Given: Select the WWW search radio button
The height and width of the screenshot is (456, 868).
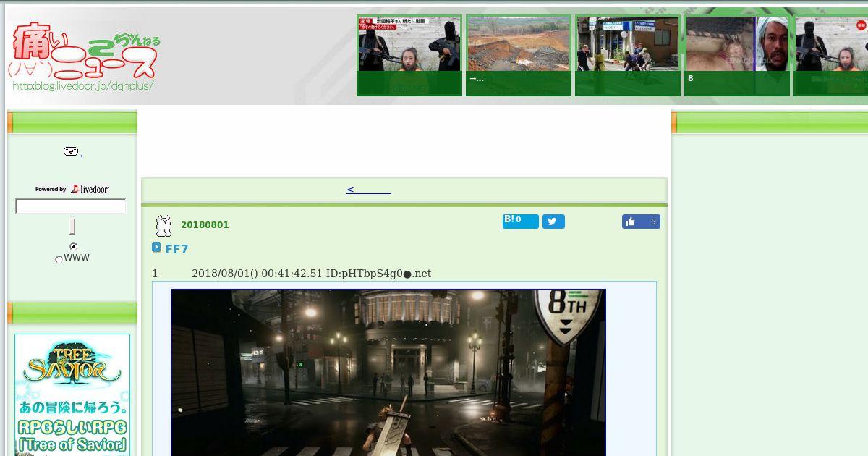Looking at the screenshot, I should pyautogui.click(x=59, y=259).
